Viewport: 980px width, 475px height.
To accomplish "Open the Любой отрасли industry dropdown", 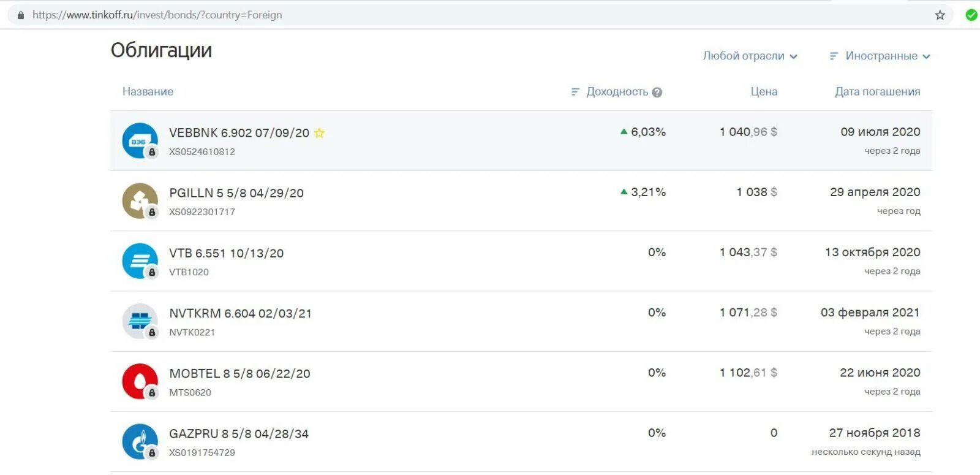I will click(x=750, y=56).
